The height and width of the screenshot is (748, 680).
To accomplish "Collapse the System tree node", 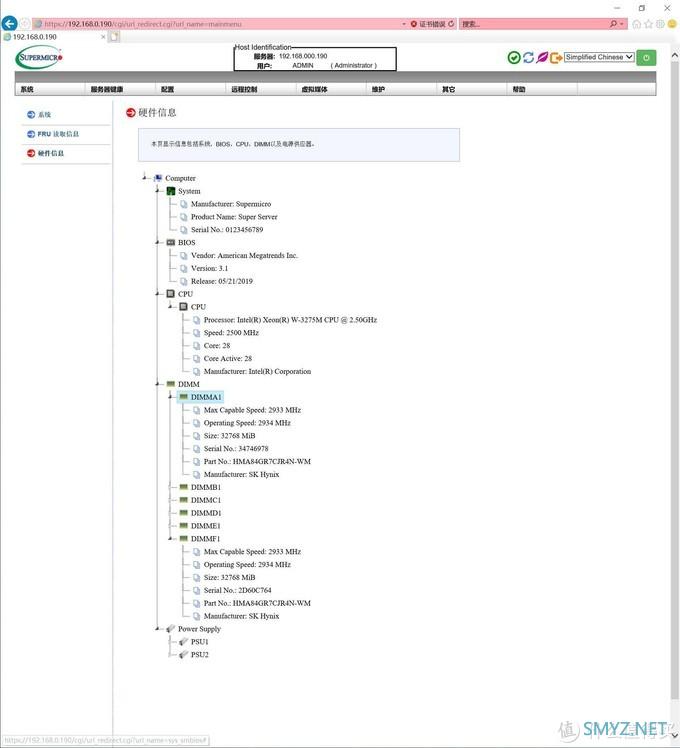I will point(157,191).
